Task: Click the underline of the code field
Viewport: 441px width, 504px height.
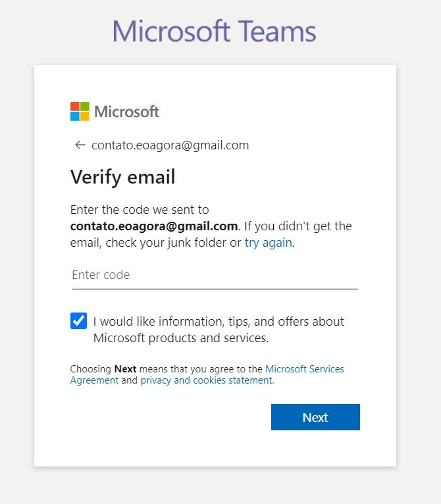Action: (215, 289)
